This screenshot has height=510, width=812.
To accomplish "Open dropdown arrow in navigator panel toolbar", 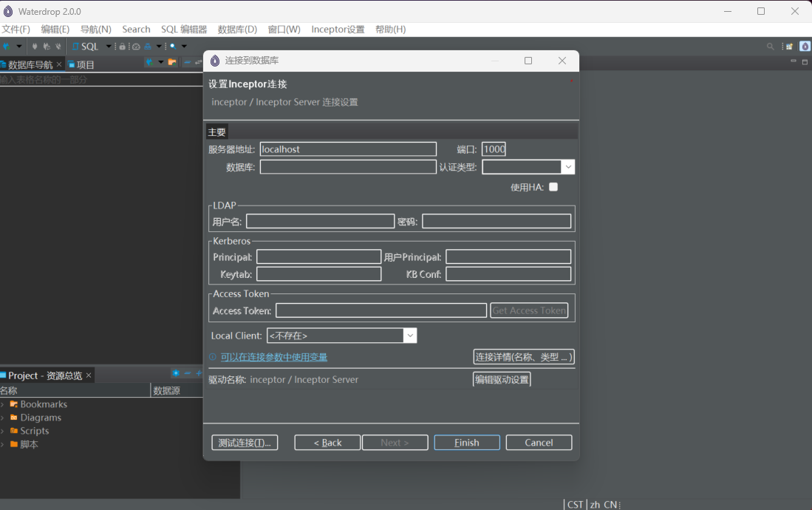I will pyautogui.click(x=160, y=62).
